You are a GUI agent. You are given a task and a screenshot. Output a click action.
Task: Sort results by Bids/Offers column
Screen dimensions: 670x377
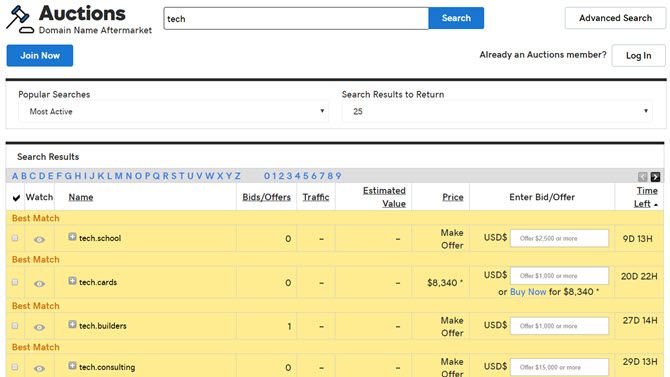coord(267,197)
